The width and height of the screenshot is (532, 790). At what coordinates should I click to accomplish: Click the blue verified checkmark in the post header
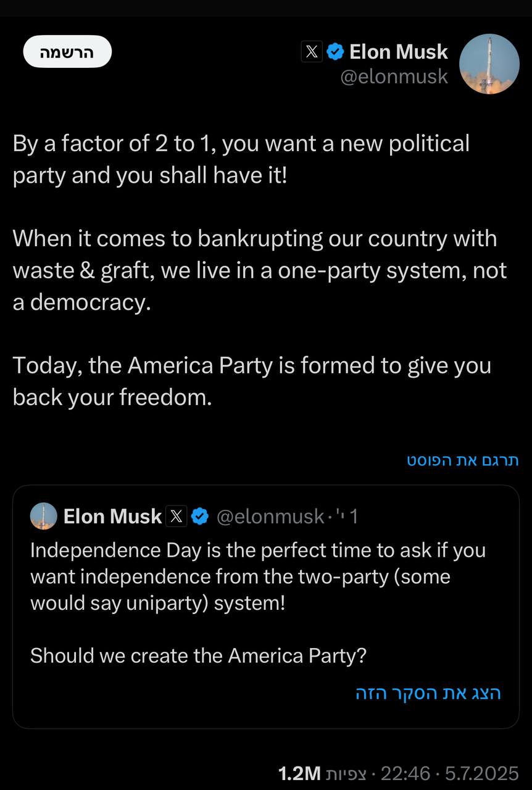(x=335, y=52)
